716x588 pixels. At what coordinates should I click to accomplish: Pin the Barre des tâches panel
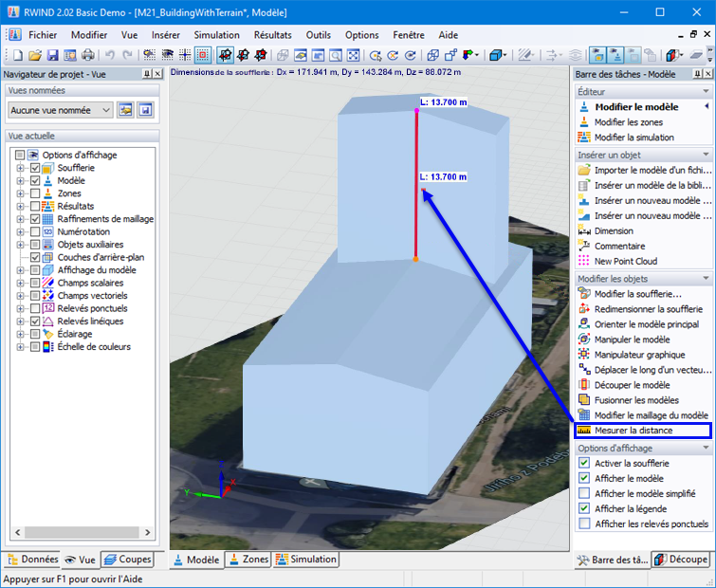pos(697,74)
